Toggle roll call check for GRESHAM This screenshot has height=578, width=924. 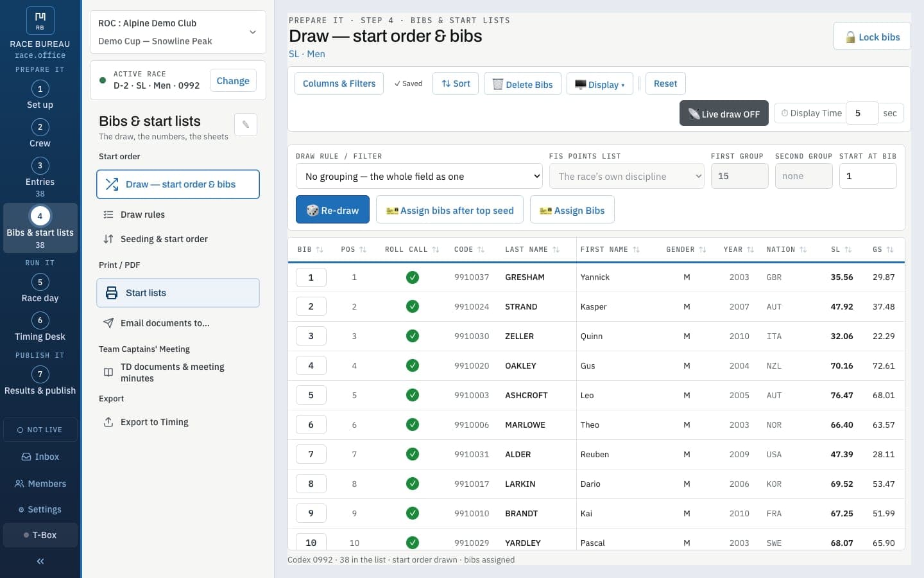click(x=413, y=277)
